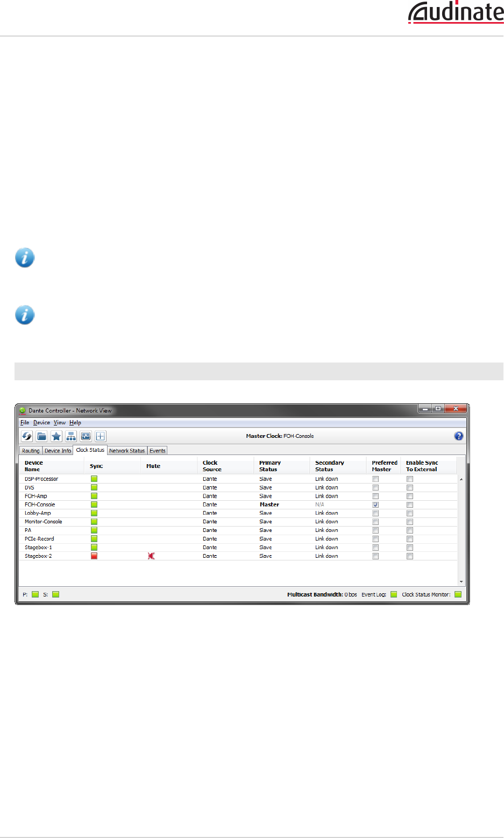Open the File menu
504x838 pixels.
tap(25, 423)
